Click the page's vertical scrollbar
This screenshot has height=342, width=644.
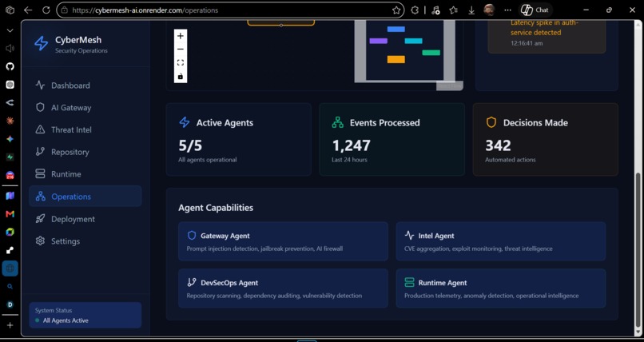[x=638, y=250]
